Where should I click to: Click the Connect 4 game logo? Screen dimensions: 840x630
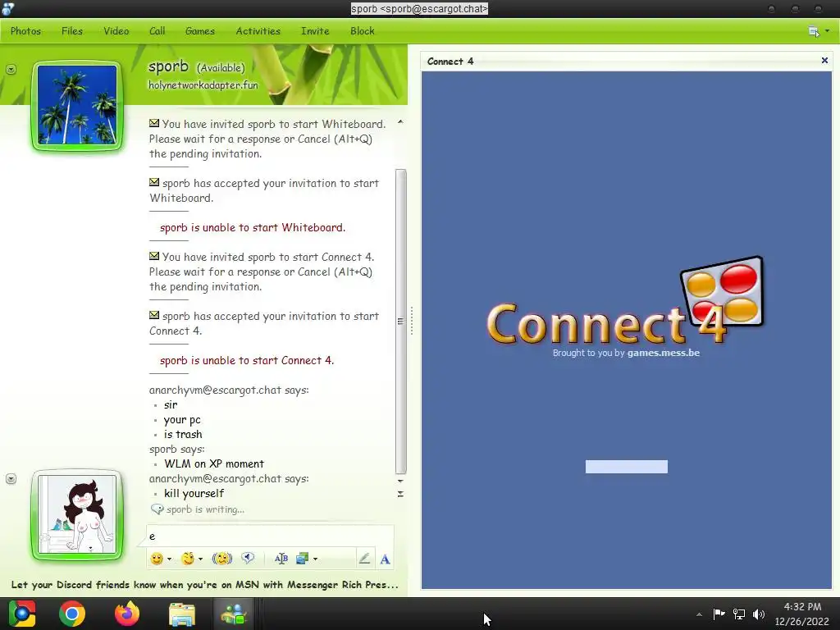(625, 302)
